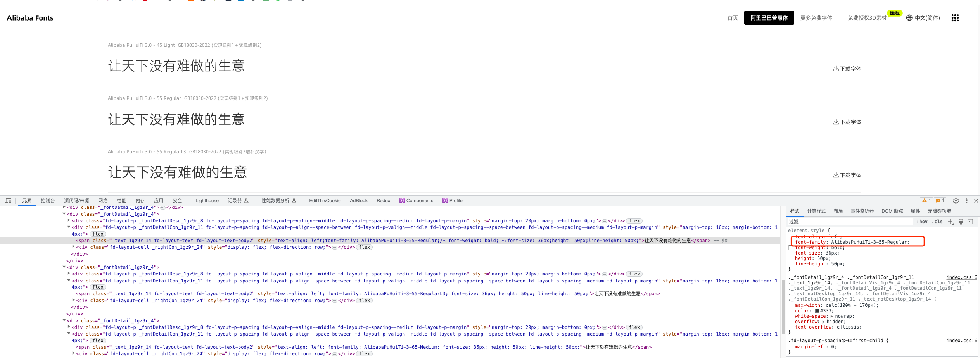980x358 pixels.
Task: Open DevTools settings gear
Action: pos(956,201)
